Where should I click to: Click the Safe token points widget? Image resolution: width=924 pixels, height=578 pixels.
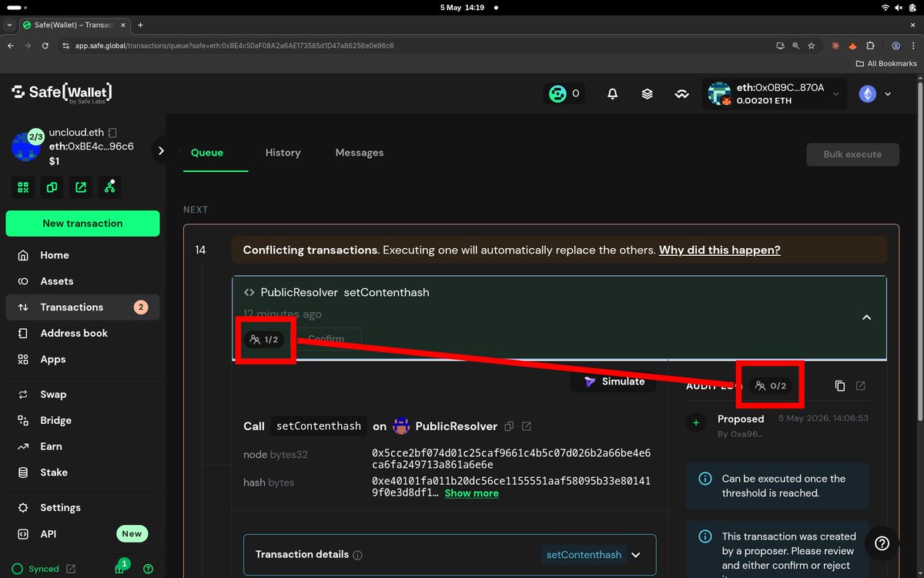(564, 94)
